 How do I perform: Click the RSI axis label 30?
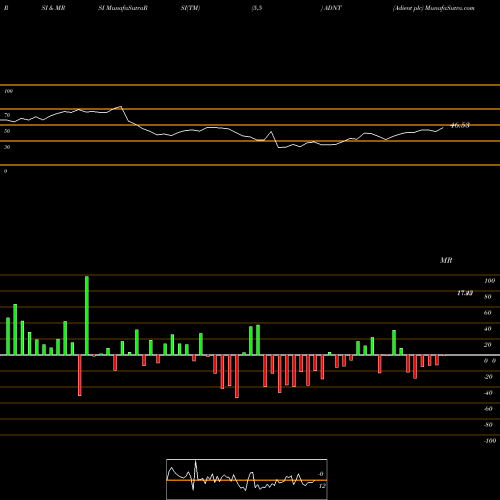[x=7, y=147]
